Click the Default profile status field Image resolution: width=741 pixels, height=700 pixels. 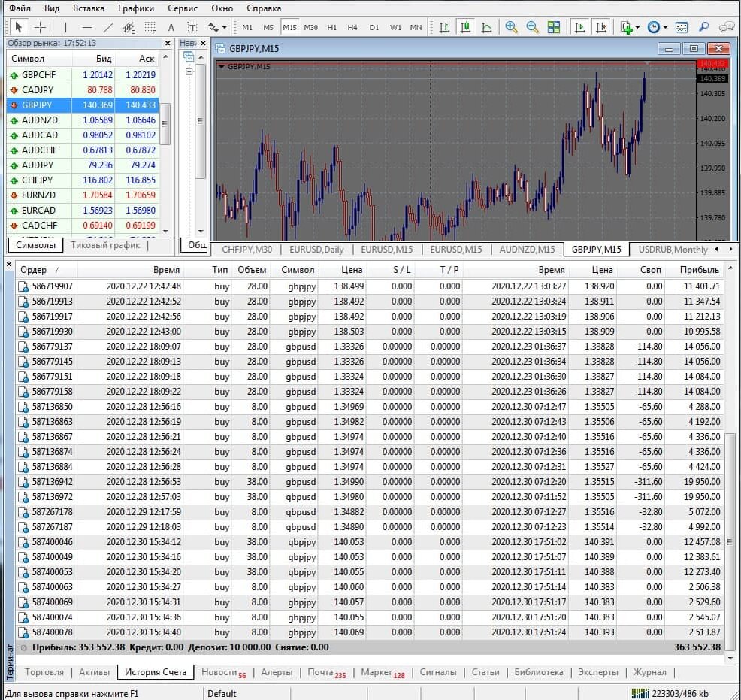(222, 693)
